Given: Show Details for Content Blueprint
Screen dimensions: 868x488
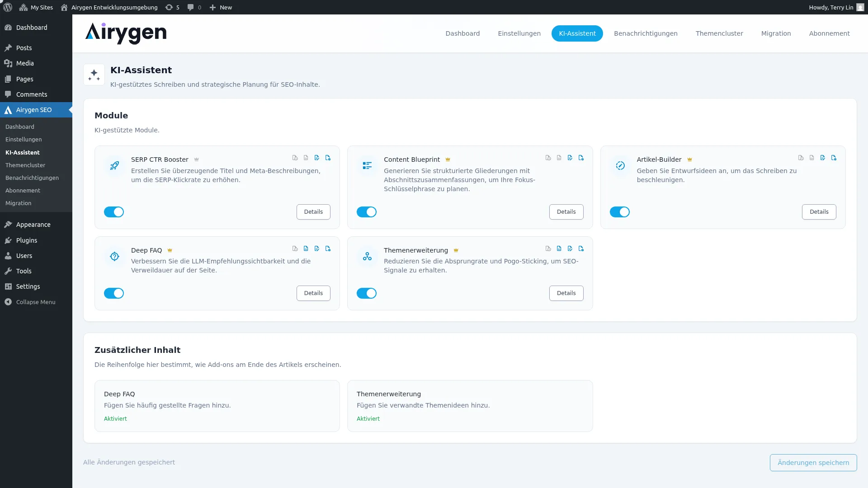Looking at the screenshot, I should pos(566,212).
